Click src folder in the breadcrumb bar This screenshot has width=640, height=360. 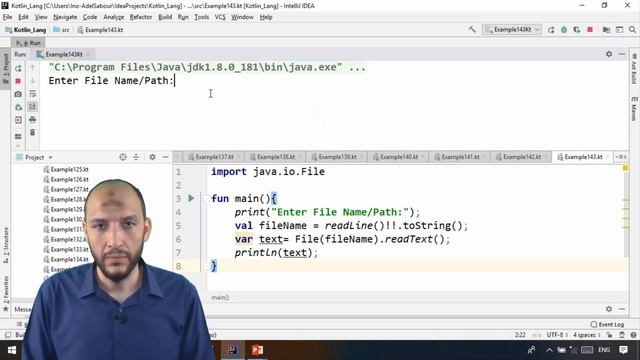62,30
